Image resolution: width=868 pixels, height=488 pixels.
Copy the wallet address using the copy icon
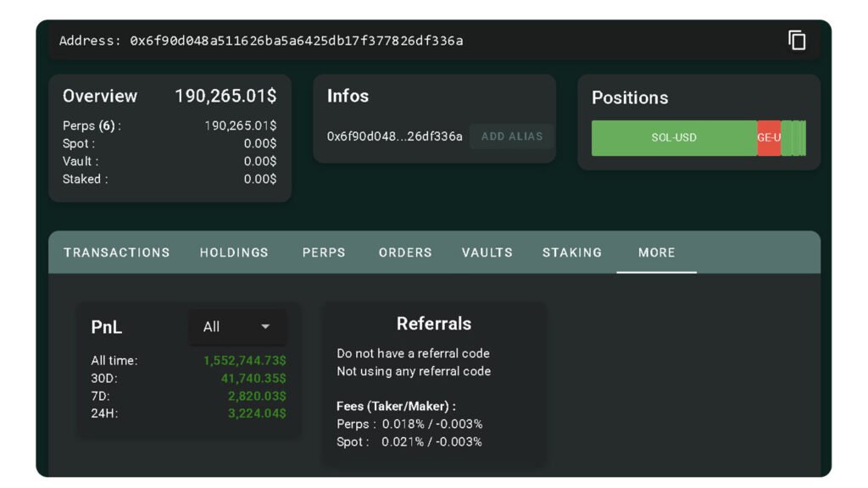point(797,40)
